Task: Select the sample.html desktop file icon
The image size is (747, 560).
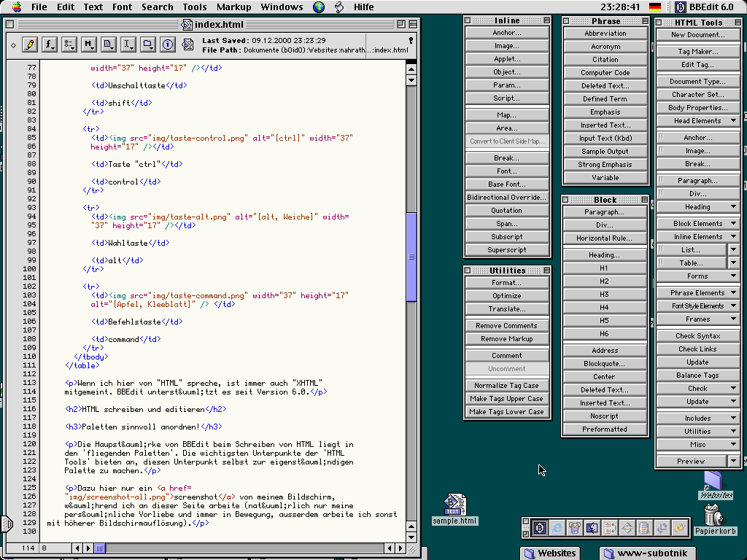Action: pos(454,505)
